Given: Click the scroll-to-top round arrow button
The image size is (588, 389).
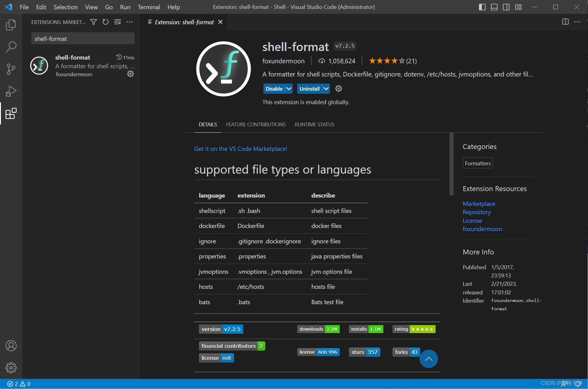Looking at the screenshot, I should pos(428,359).
